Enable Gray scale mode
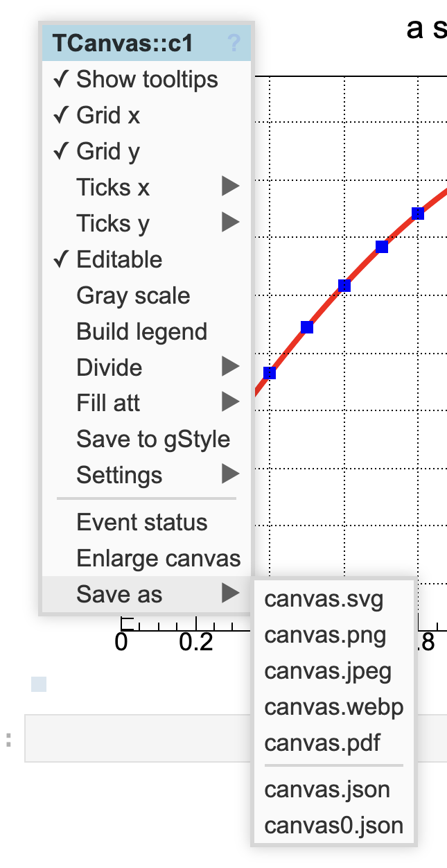The image size is (447, 868). pos(133,296)
